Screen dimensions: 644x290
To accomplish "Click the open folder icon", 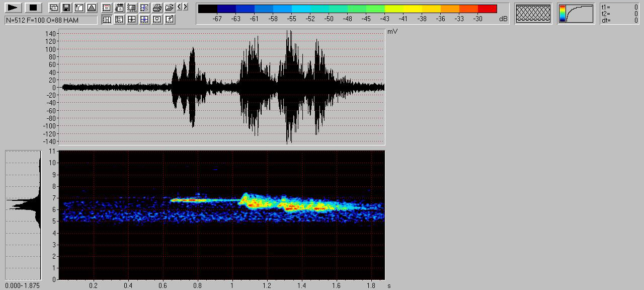I will click(x=170, y=8).
